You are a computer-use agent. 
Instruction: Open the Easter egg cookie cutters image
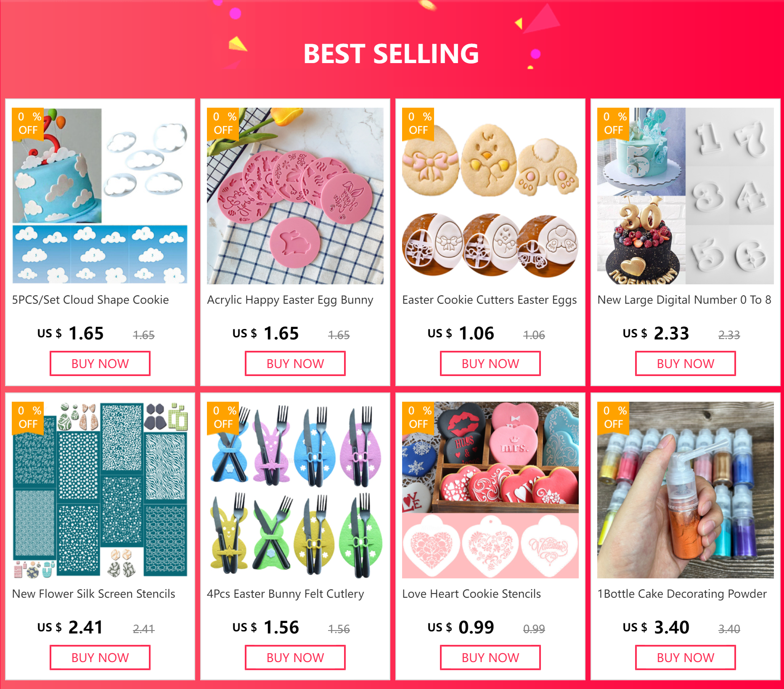490,196
